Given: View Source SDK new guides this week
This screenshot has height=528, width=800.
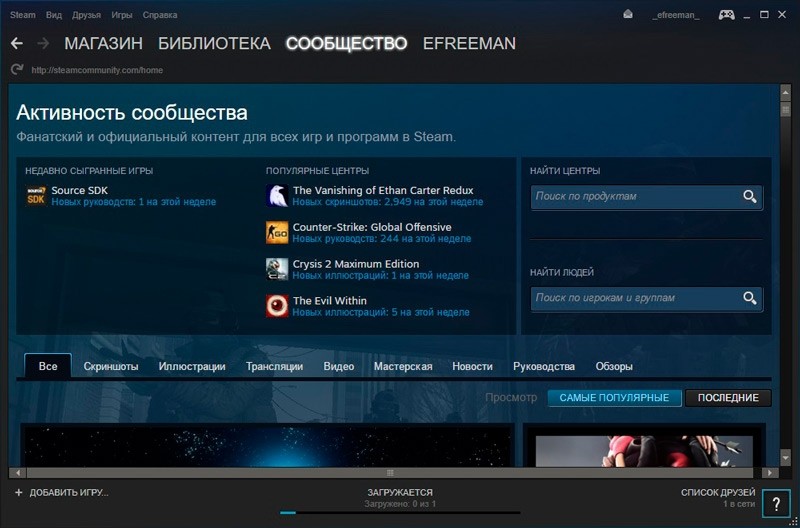Looking at the screenshot, I should pyautogui.click(x=134, y=202).
